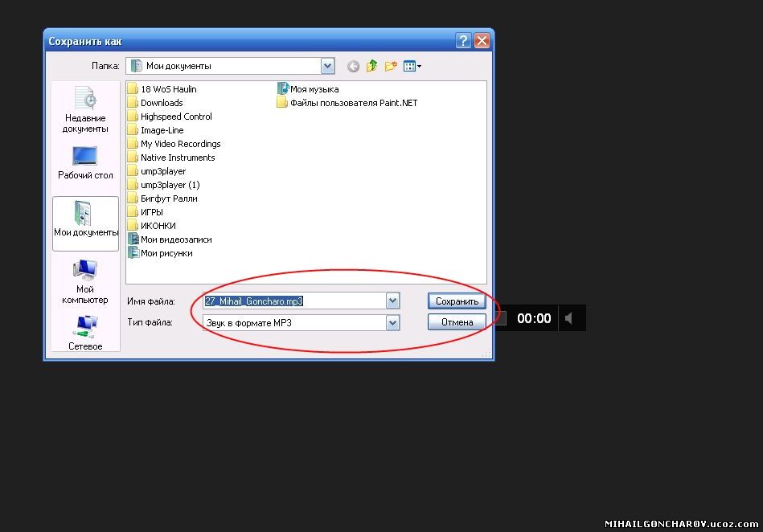Open Мой компьютер in places bar
This screenshot has height=532, width=763.
click(85, 282)
